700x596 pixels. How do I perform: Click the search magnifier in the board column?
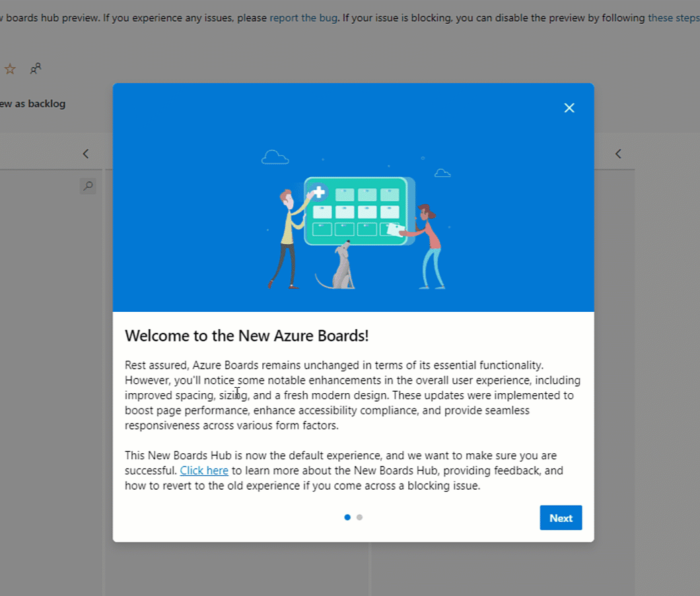88,186
